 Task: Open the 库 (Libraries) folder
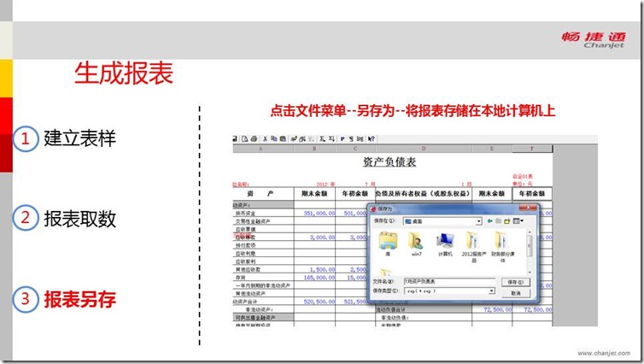(x=388, y=244)
